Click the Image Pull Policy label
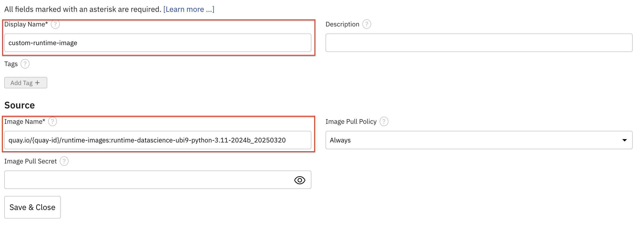The image size is (644, 231). pyautogui.click(x=351, y=122)
